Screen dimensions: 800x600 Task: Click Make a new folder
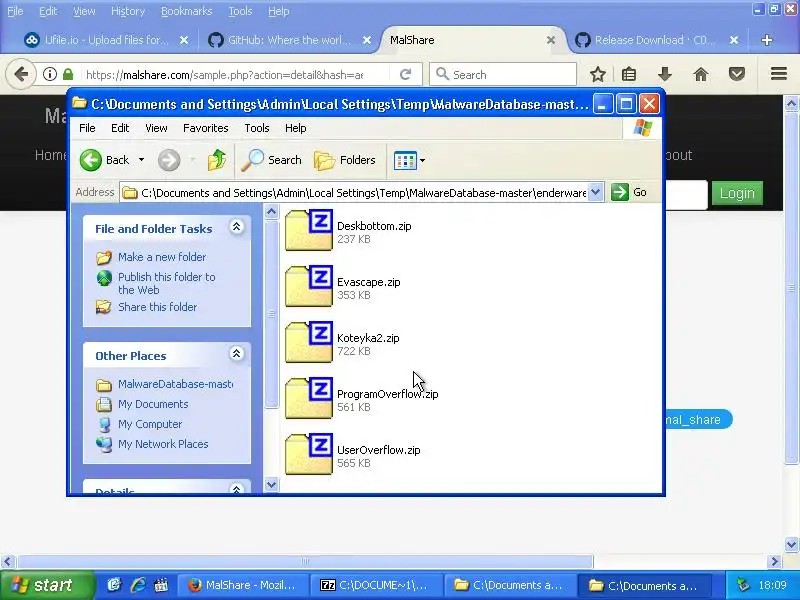[x=162, y=257]
